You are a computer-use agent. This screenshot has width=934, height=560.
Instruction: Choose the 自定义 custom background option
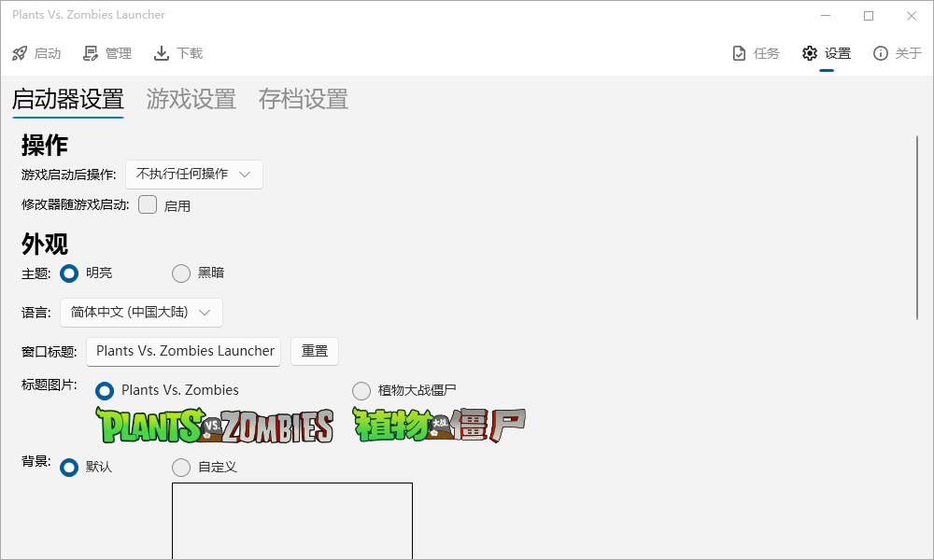click(x=181, y=467)
